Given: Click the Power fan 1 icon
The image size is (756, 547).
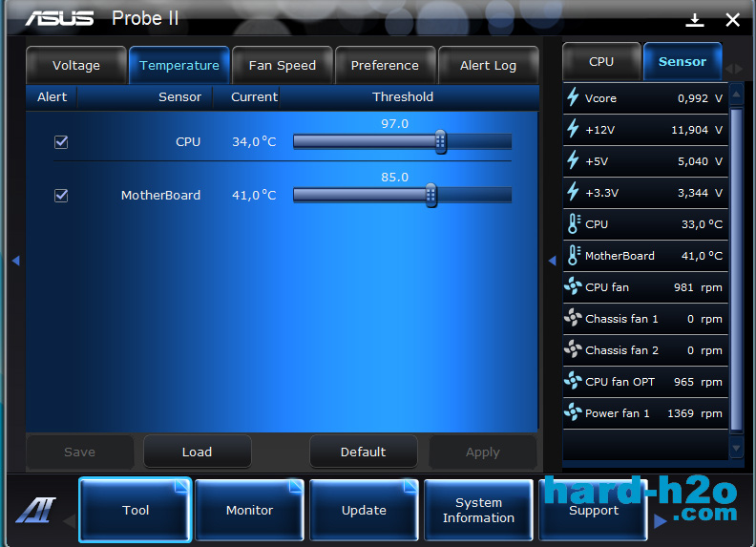Looking at the screenshot, I should pos(573,412).
